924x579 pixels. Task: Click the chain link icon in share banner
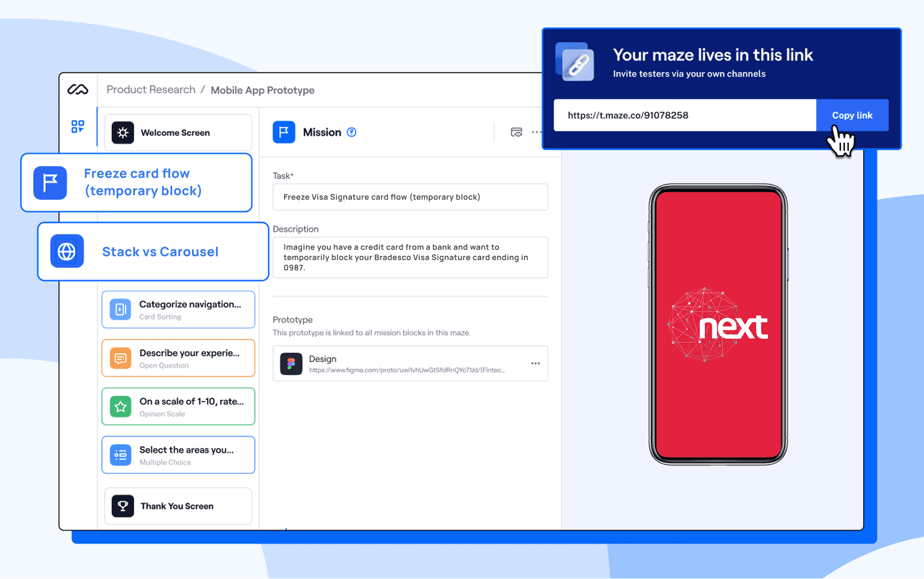pos(575,62)
